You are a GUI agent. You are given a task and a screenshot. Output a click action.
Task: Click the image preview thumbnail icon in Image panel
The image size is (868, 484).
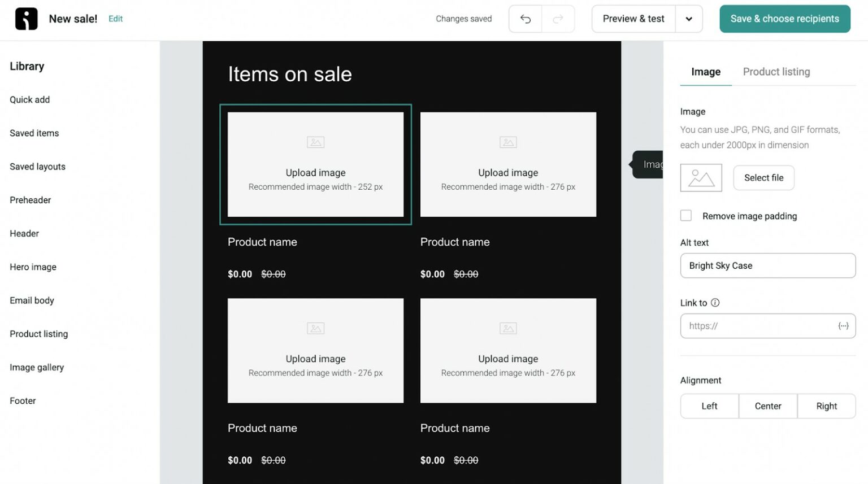tap(701, 177)
